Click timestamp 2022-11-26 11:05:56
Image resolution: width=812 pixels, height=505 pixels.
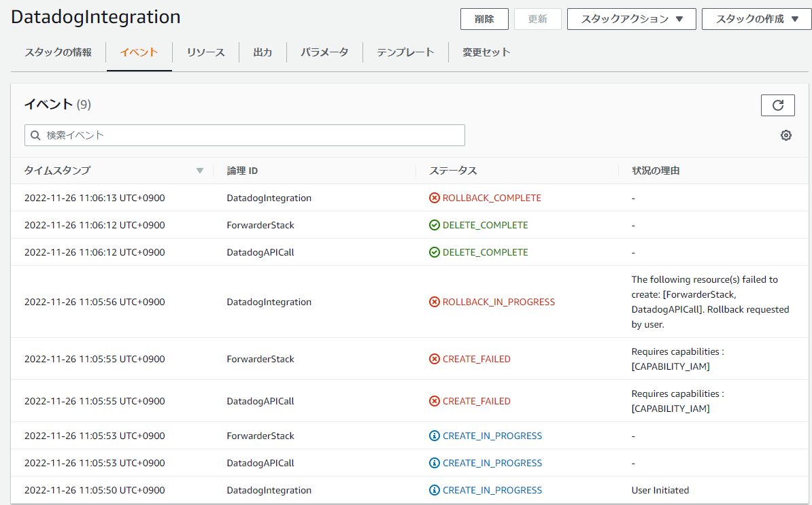95,302
